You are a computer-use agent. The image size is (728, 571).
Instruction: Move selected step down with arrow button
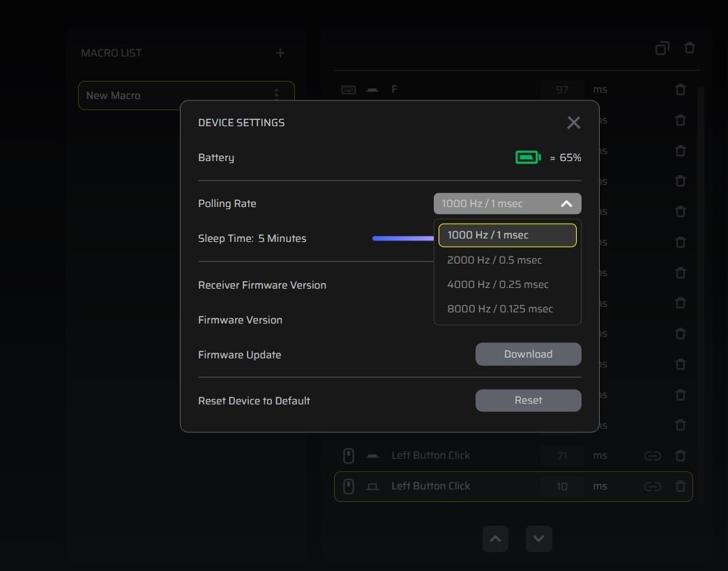538,539
